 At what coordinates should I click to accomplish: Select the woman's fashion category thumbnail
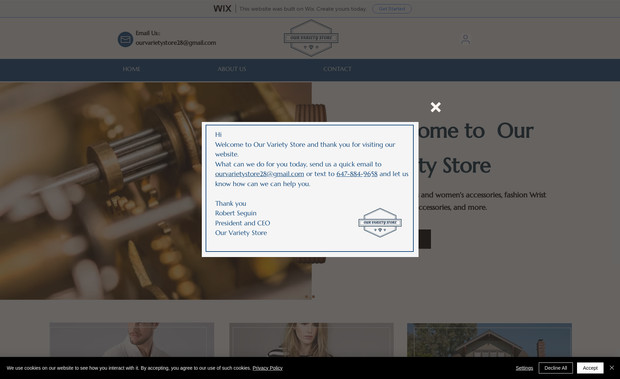click(311, 340)
